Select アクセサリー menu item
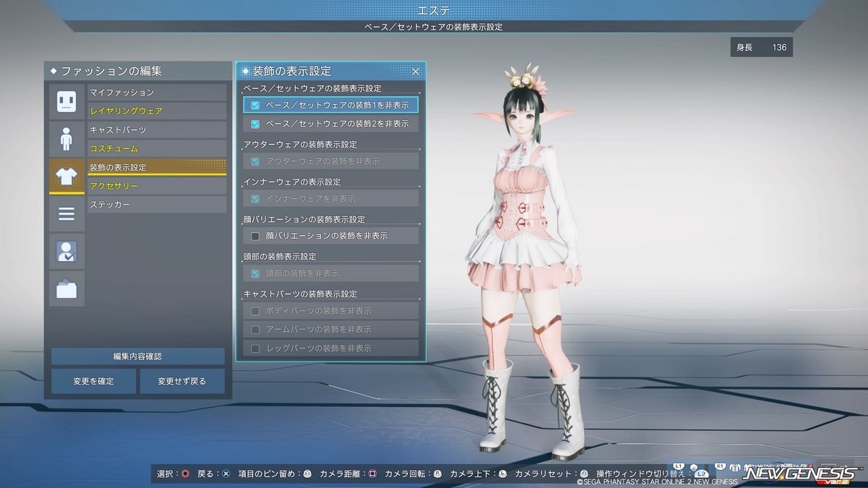Image resolution: width=868 pixels, height=488 pixels. point(157,187)
